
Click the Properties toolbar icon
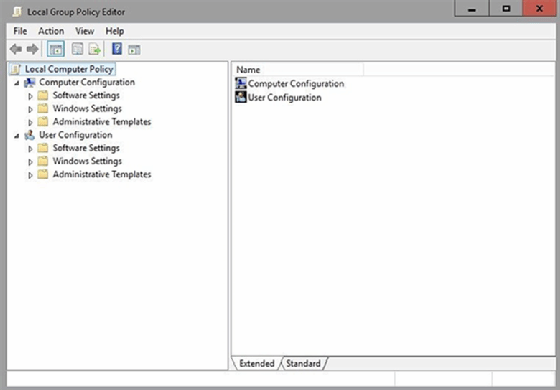[77, 49]
